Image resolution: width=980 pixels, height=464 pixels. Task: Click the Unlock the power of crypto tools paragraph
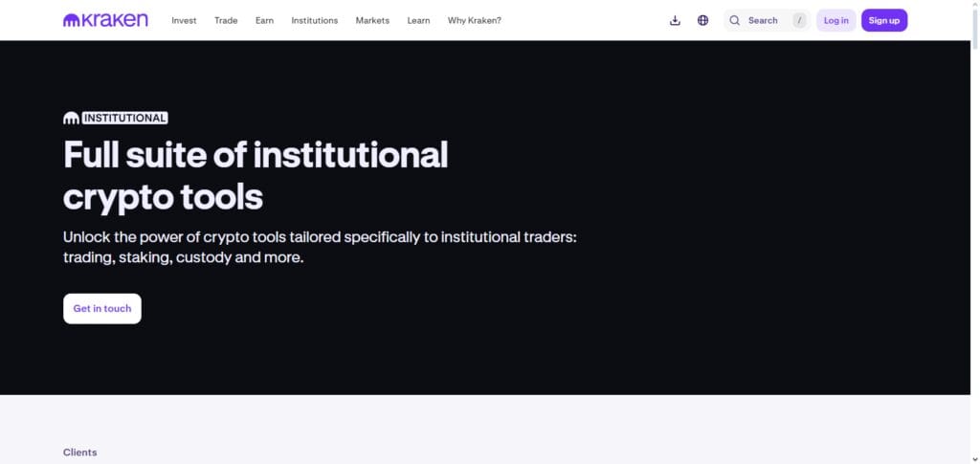coord(320,247)
